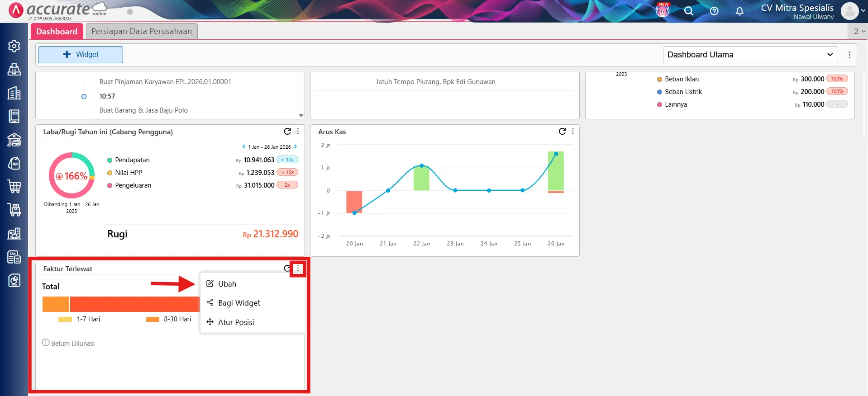Open the notifications bell

pyautogui.click(x=739, y=11)
